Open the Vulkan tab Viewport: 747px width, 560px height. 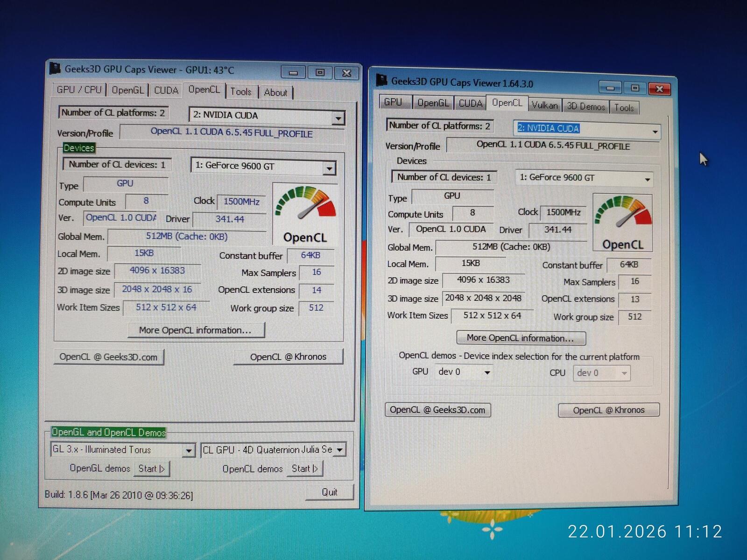[545, 105]
